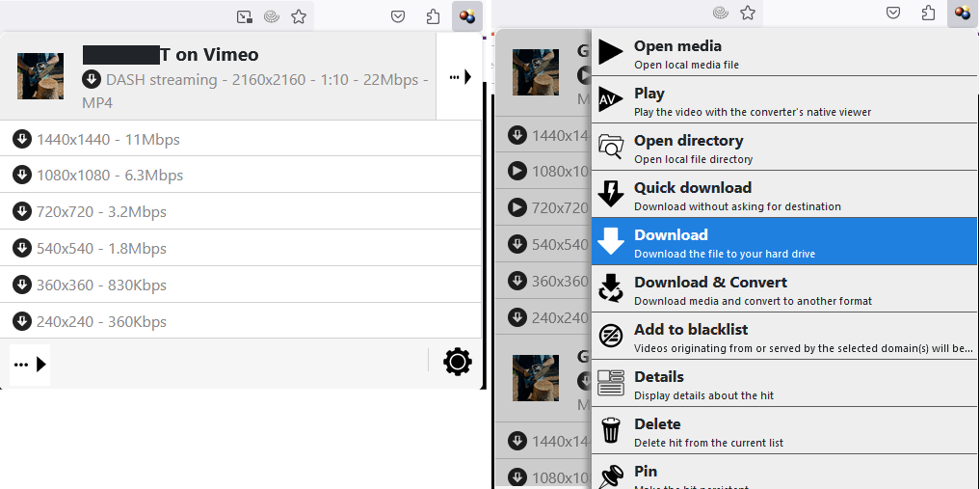The width and height of the screenshot is (980, 489).
Task: Click the Details list icon
Action: coord(611,383)
